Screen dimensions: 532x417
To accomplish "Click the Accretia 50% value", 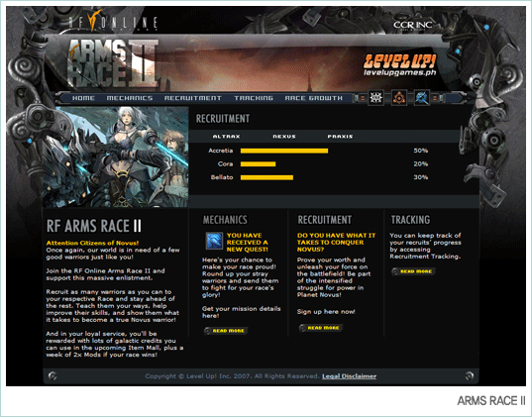I will (421, 151).
